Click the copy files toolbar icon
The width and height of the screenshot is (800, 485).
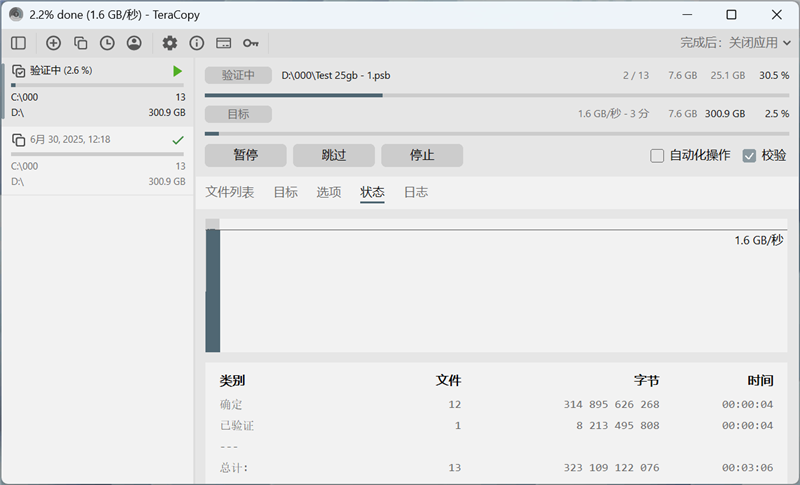point(81,43)
